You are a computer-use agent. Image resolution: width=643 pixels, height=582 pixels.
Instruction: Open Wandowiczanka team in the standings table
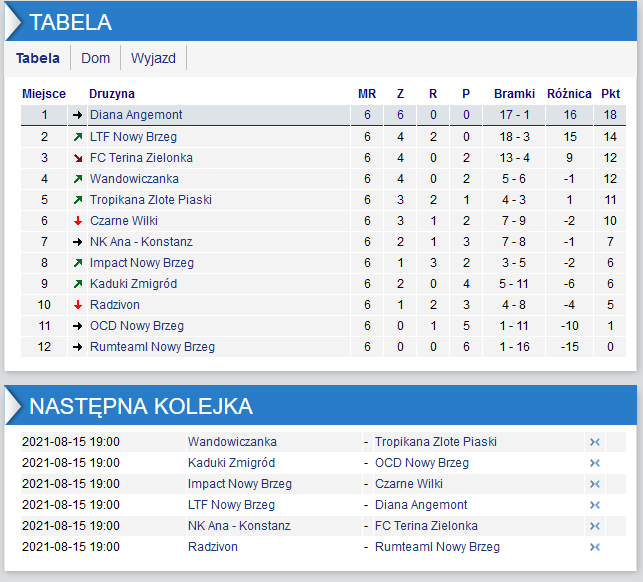point(134,179)
